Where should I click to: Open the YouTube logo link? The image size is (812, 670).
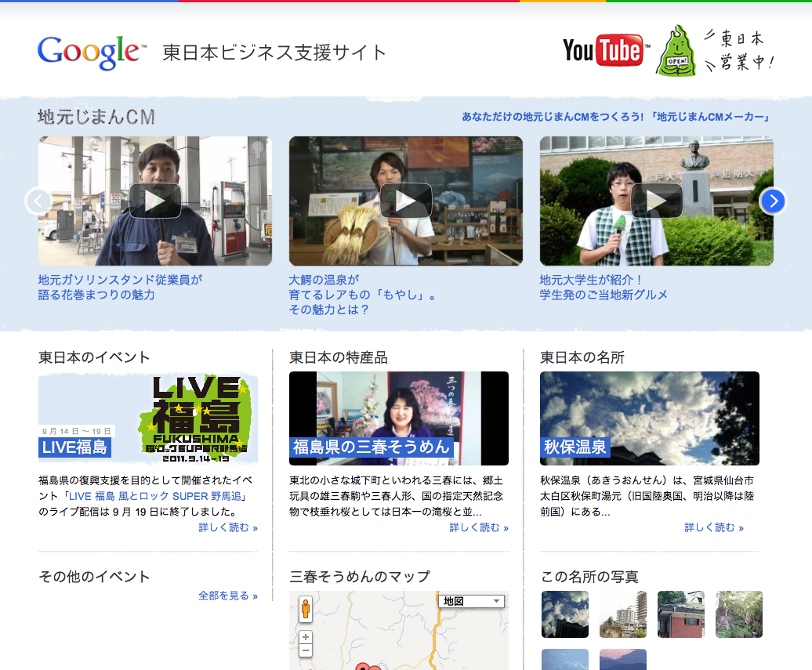[606, 50]
